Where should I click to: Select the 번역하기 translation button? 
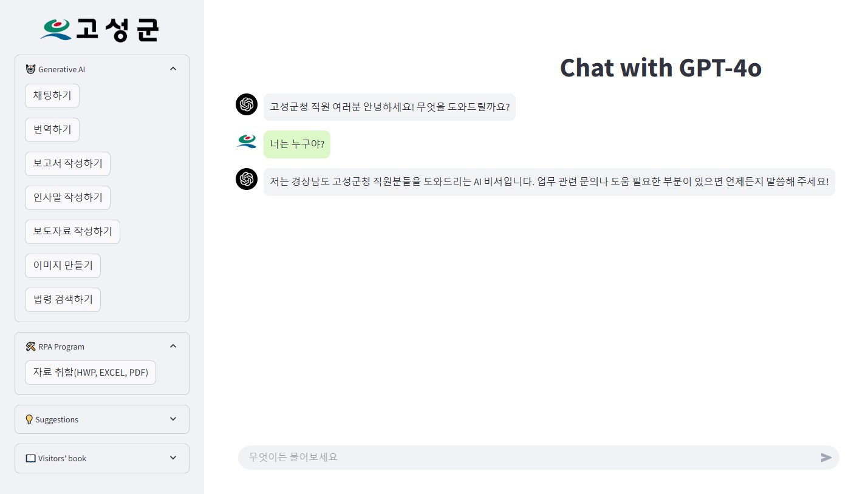pyautogui.click(x=52, y=130)
